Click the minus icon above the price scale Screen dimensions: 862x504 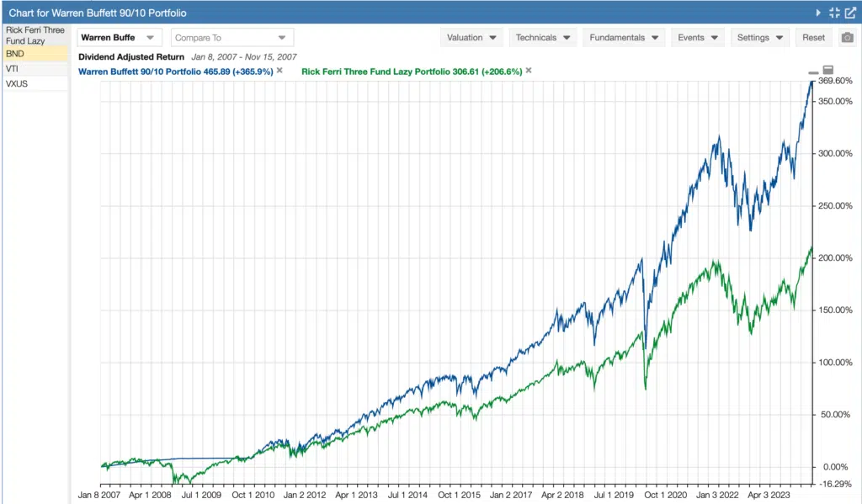[813, 72]
